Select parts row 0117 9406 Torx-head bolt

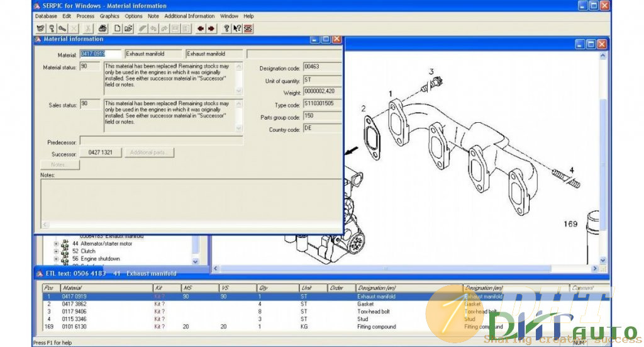pyautogui.click(x=325, y=312)
